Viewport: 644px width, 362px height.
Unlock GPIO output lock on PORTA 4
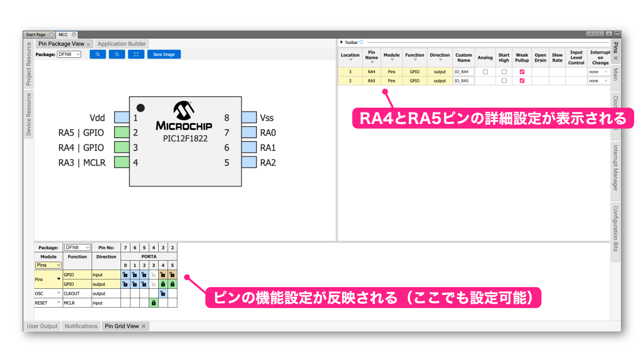163,284
